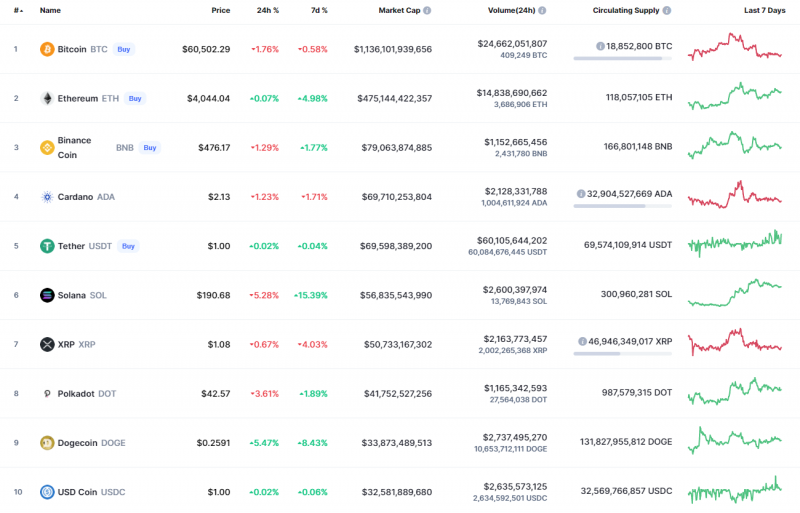This screenshot has height=513, width=800.
Task: Select the Cardano circulating supply progress bar
Action: tap(622, 206)
